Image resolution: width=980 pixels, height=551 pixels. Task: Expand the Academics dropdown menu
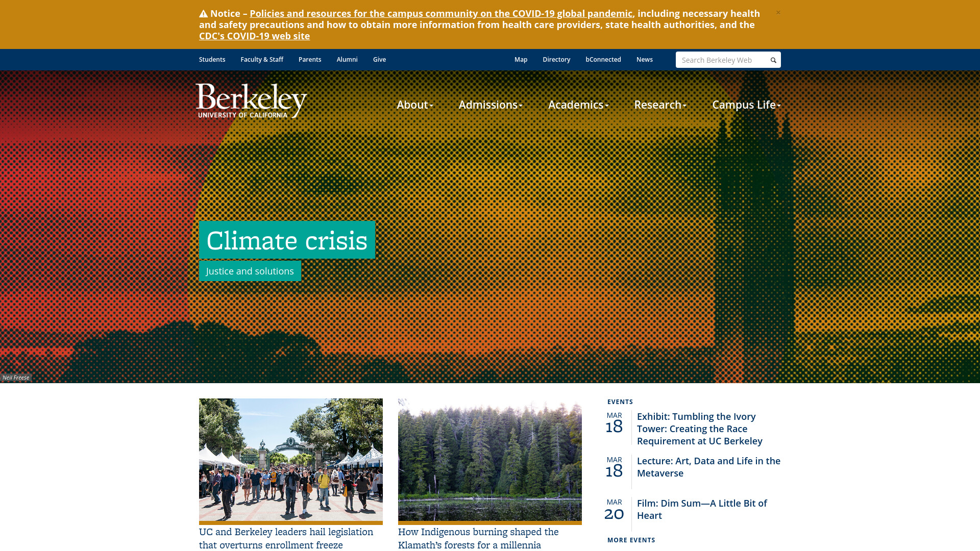pos(578,105)
